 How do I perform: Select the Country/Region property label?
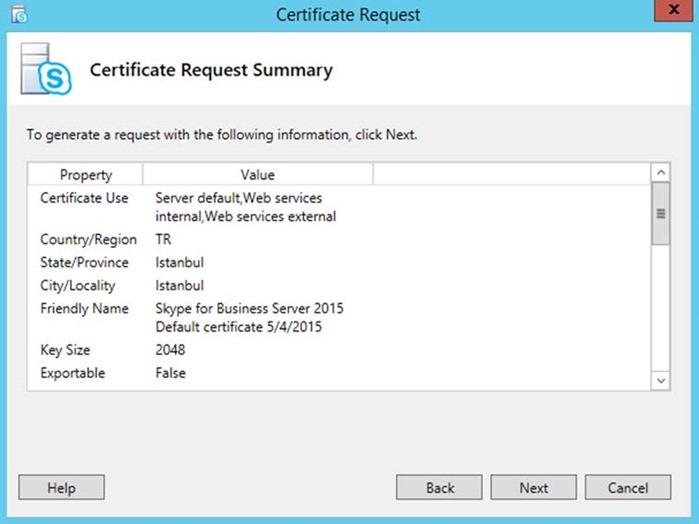tap(88, 239)
